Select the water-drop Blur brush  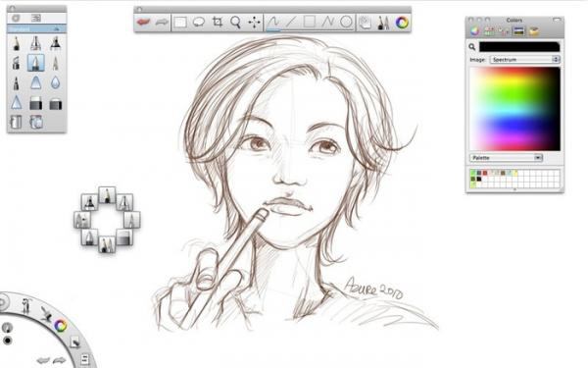[x=56, y=82]
